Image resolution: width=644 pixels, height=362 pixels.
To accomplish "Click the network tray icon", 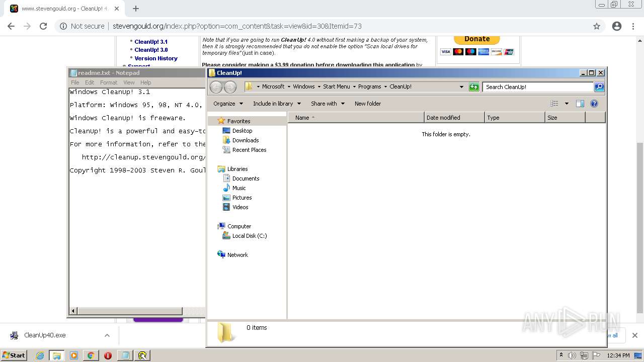I will [584, 355].
